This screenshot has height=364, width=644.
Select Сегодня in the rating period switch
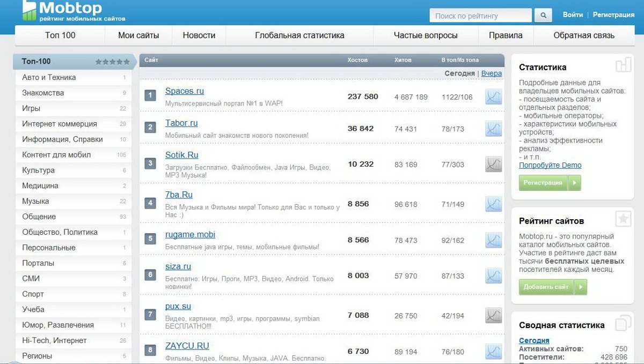point(459,73)
